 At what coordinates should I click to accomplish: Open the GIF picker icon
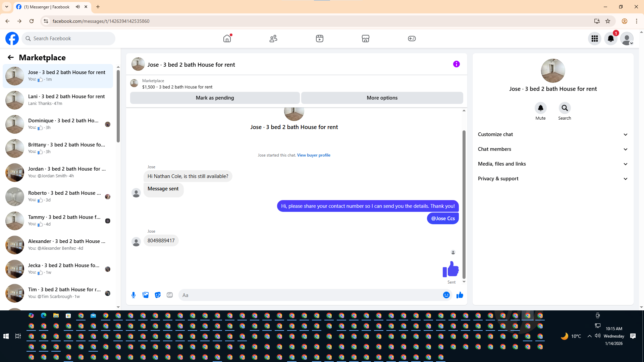pos(170,295)
